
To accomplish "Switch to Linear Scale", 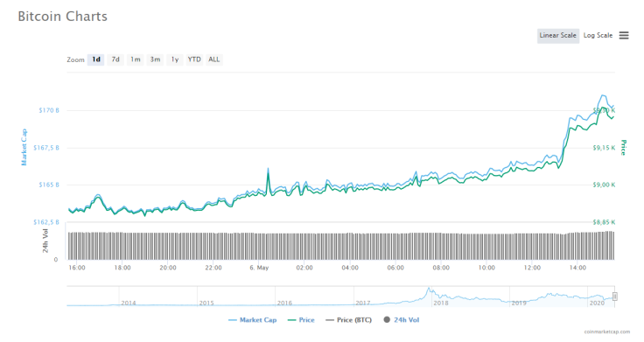I will (557, 36).
